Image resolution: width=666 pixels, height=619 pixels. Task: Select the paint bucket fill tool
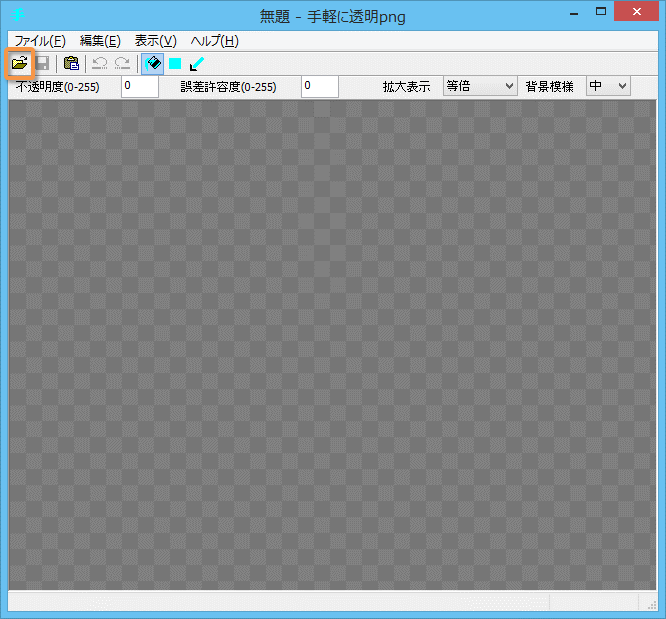coord(153,64)
